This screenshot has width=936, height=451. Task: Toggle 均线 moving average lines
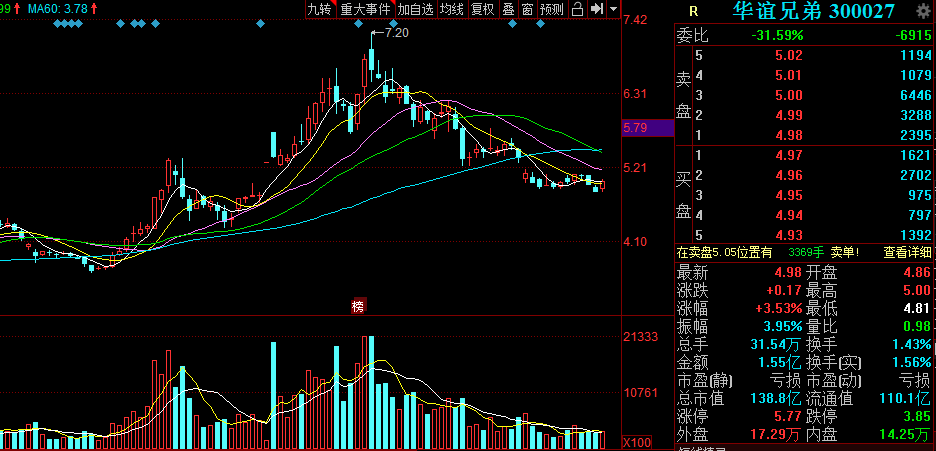[451, 9]
